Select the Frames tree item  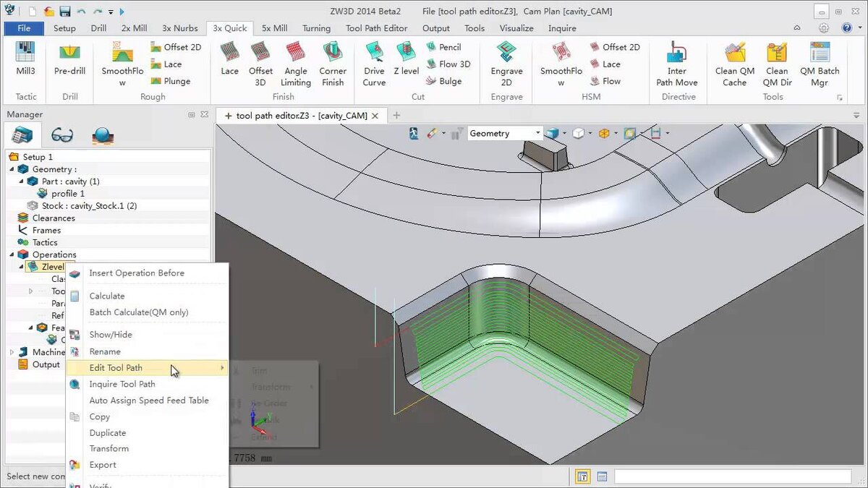40,231
